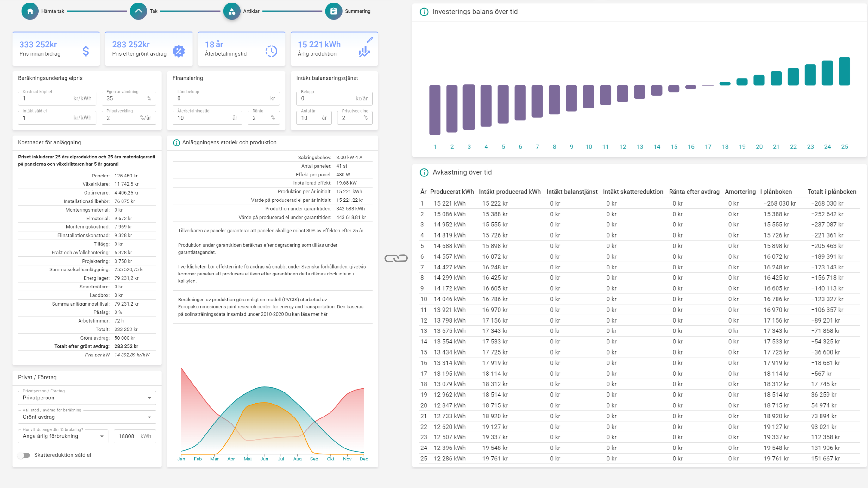Click the Hämta tak home step icon
Screen dimensions: 868x488
pos(30,11)
